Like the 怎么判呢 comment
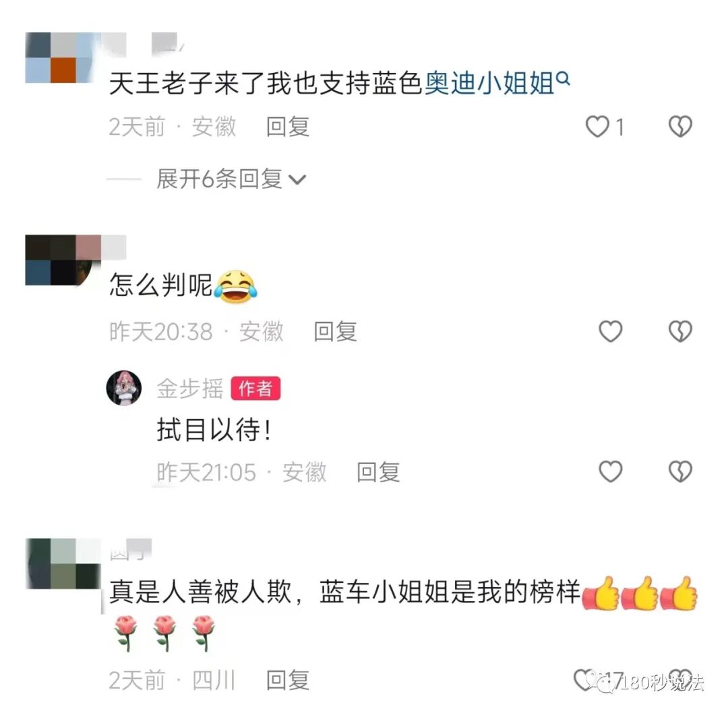The image size is (728, 715). coord(611,331)
